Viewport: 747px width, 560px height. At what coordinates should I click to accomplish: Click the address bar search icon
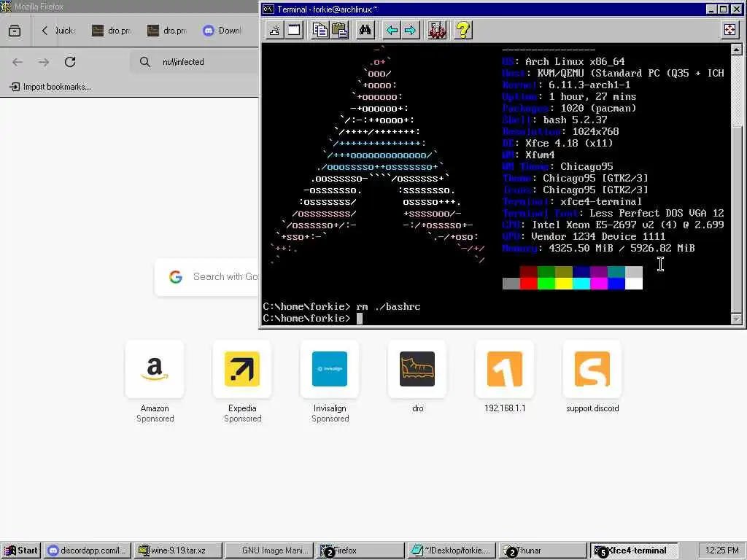[x=145, y=62]
